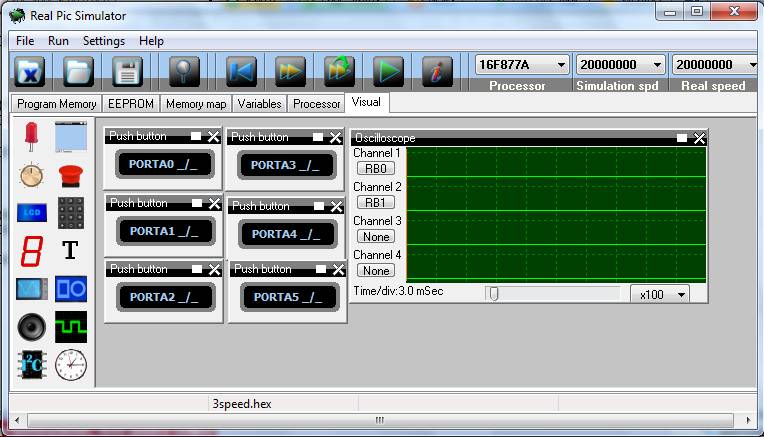
Task: Switch to the Program Memory tab
Action: [x=57, y=104]
